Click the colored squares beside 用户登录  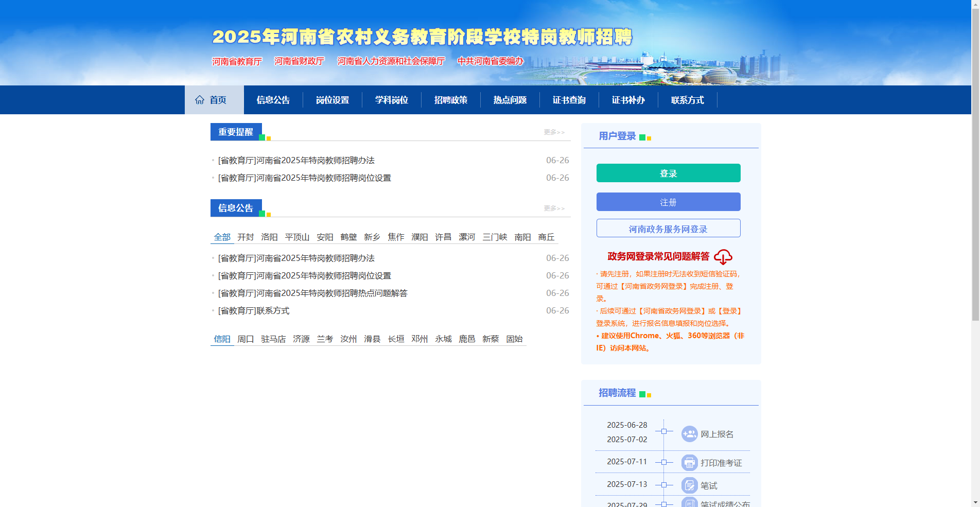646,138
